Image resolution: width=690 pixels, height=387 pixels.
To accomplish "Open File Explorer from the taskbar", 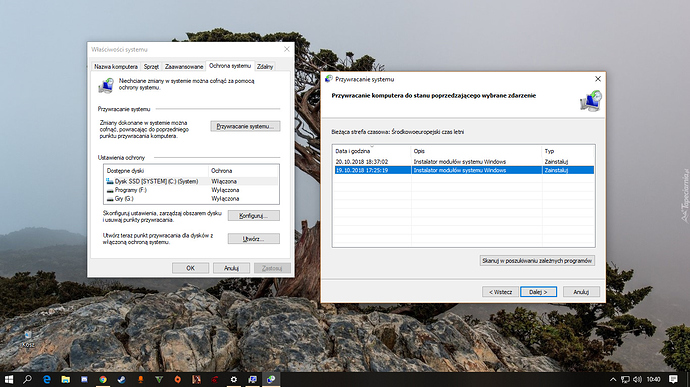I will (66, 379).
